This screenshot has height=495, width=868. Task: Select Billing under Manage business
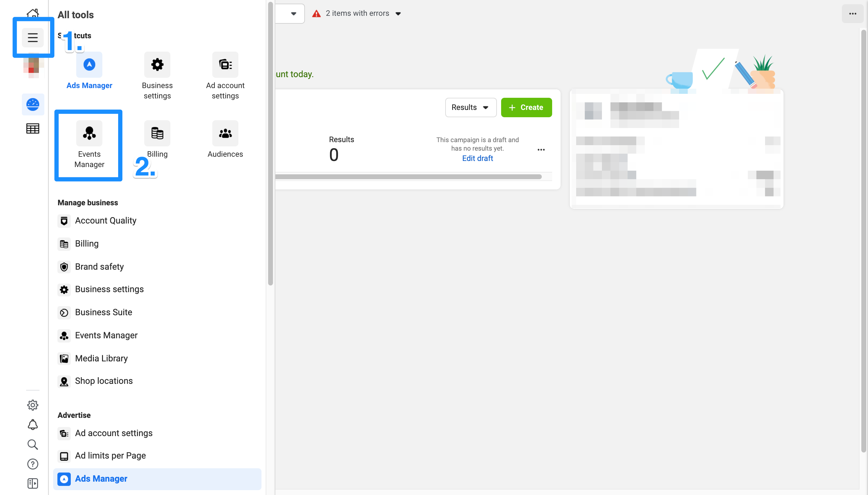point(87,243)
